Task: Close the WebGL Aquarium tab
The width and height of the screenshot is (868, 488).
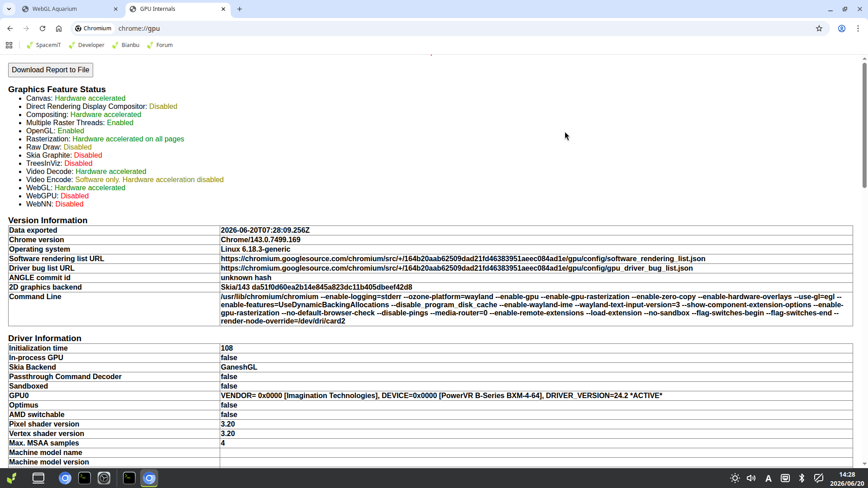Action: coord(116,9)
